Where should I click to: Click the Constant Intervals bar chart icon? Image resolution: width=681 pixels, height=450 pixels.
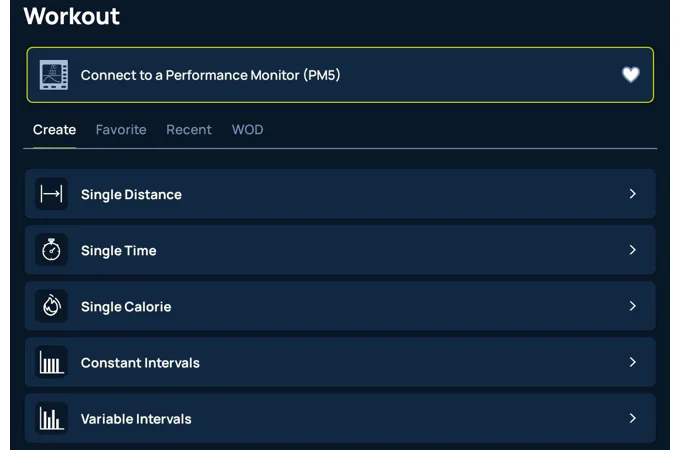pos(51,362)
